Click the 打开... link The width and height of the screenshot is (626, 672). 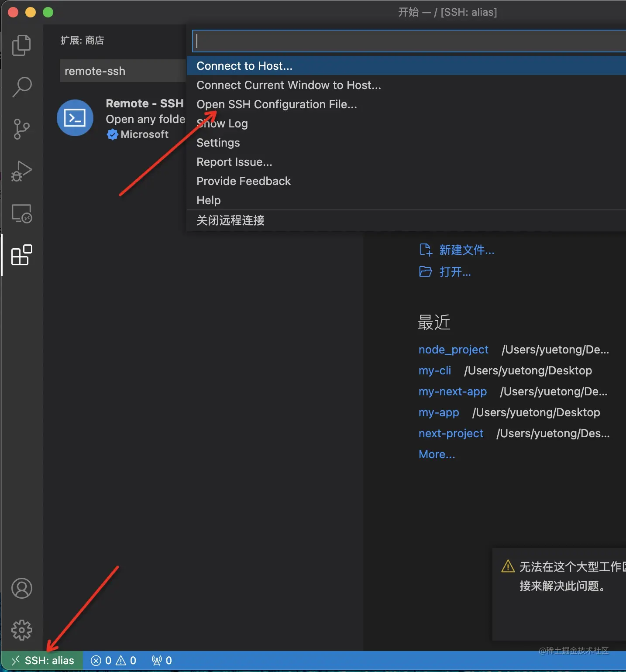point(455,272)
